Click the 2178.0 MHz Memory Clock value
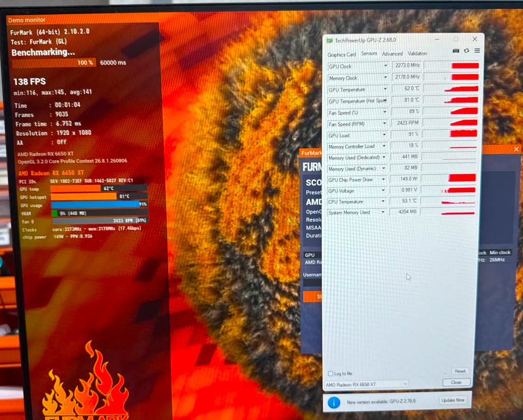This screenshot has width=523, height=420. pyautogui.click(x=407, y=77)
